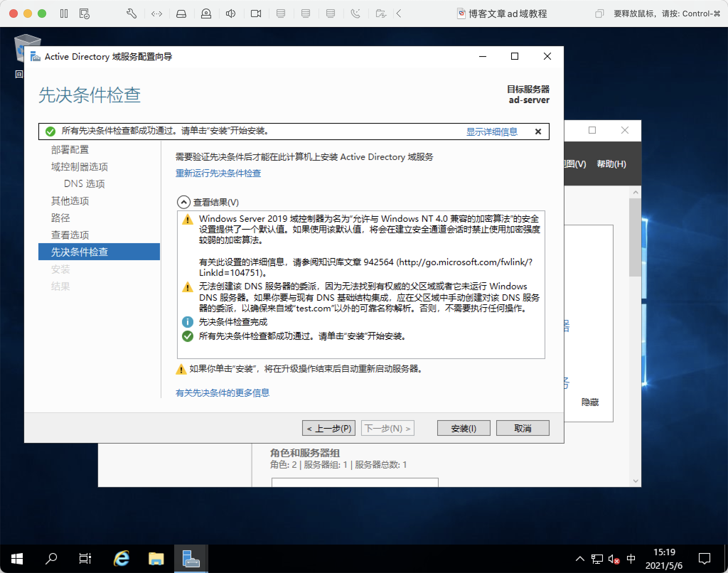Click the 重新运行先决条件检查 link

point(218,173)
